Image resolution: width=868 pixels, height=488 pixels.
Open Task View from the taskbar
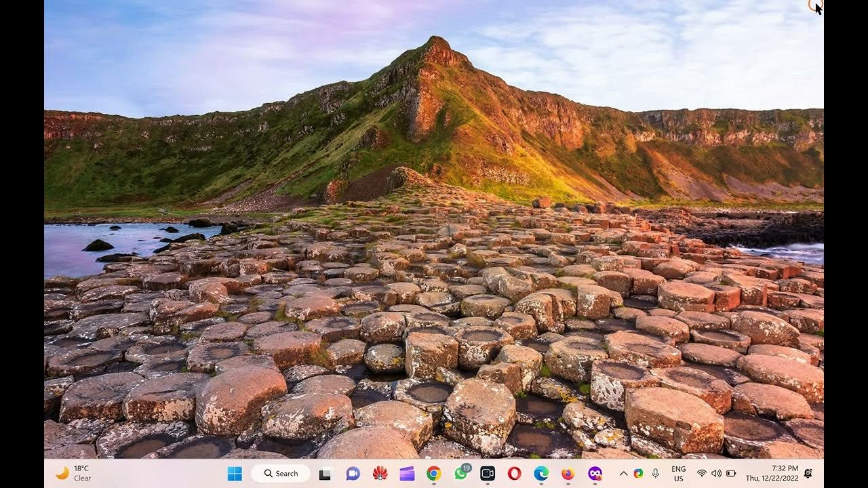[325, 474]
